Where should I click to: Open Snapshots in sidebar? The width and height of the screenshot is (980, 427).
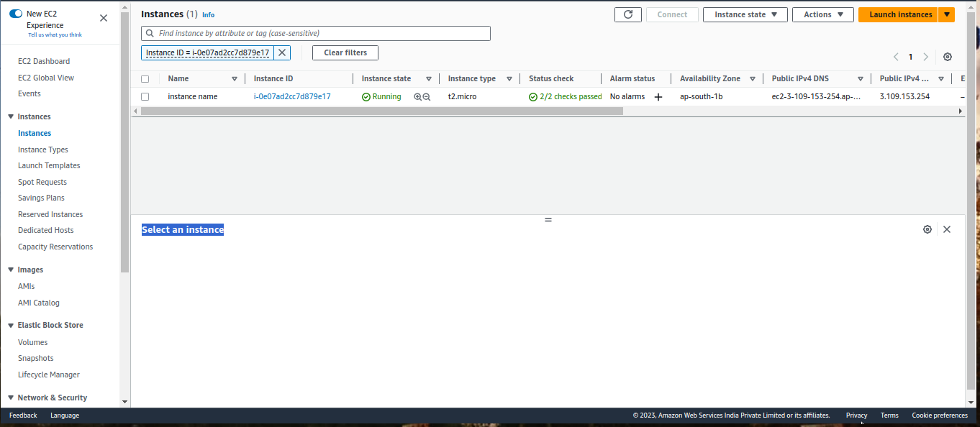click(x=36, y=358)
